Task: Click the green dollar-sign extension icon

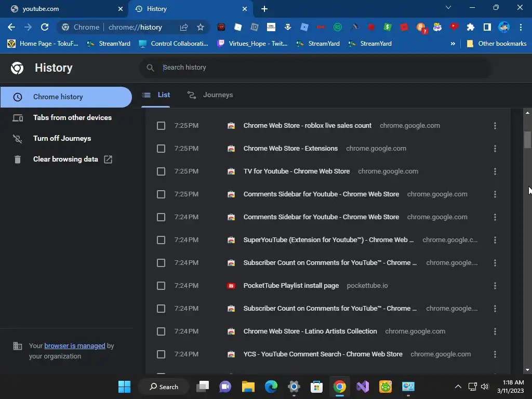Action: (388, 27)
